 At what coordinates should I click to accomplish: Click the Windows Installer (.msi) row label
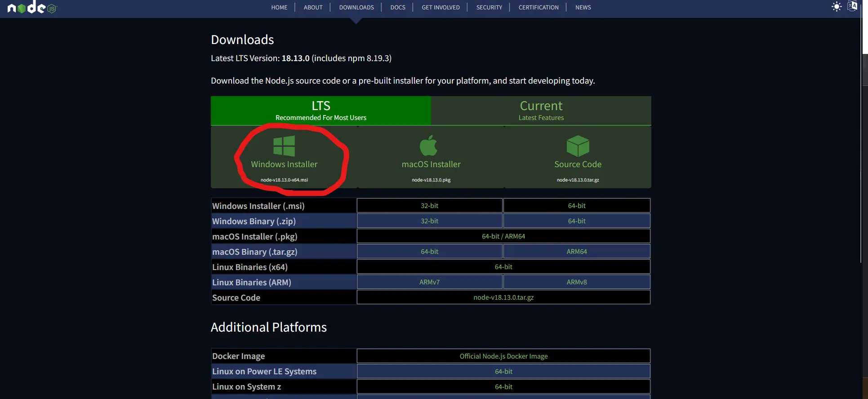(x=258, y=206)
